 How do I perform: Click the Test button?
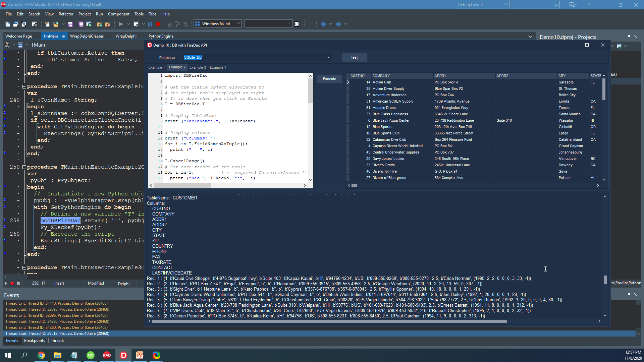[354, 57]
